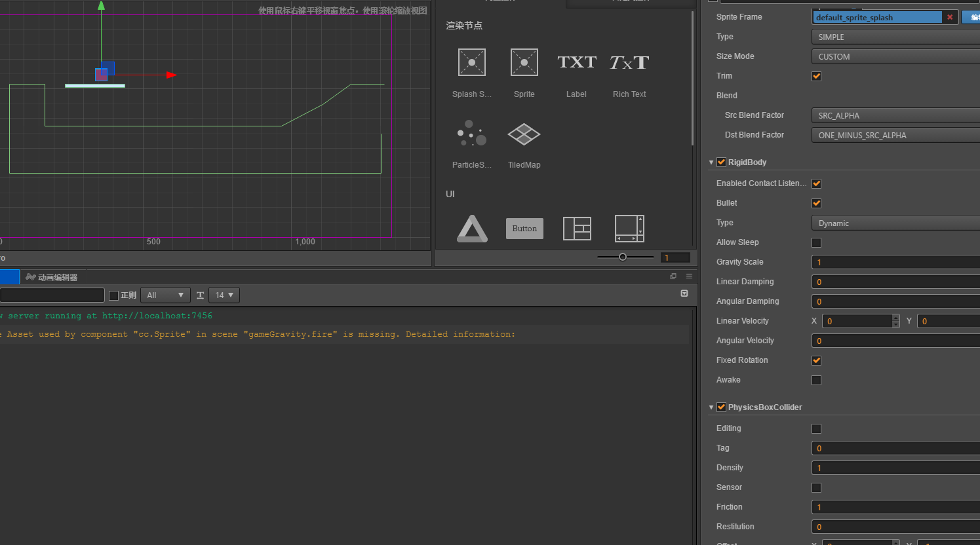Click the Restitution input field
980x545 pixels.
(895, 527)
